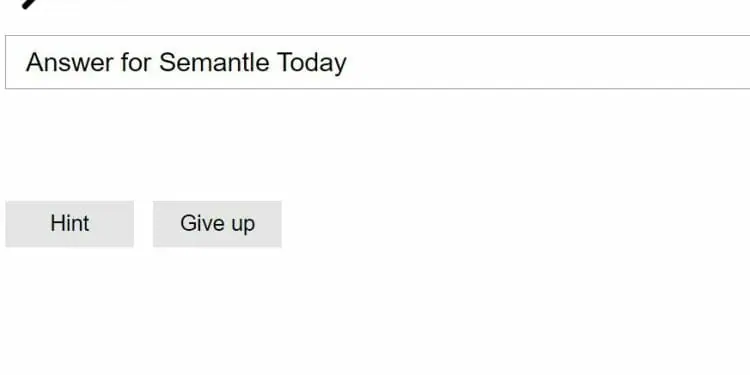This screenshot has width=750, height=375.
Task: Place cursor in the guess text box
Action: pos(377,62)
